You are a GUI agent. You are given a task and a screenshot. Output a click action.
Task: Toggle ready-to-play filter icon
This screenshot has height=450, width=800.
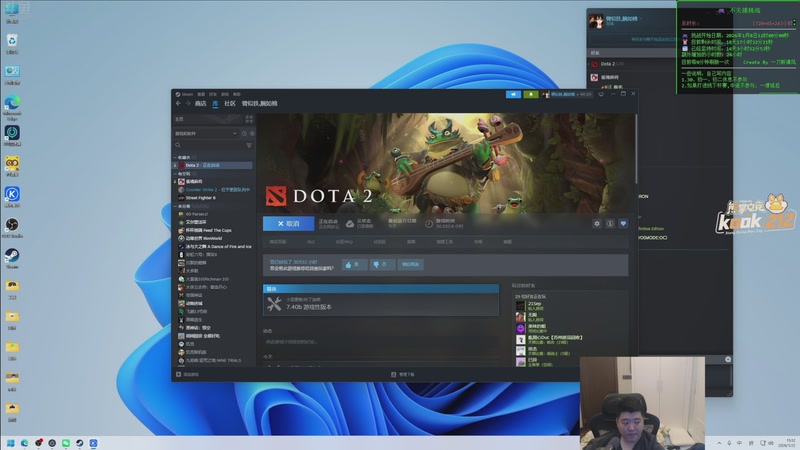[x=252, y=134]
